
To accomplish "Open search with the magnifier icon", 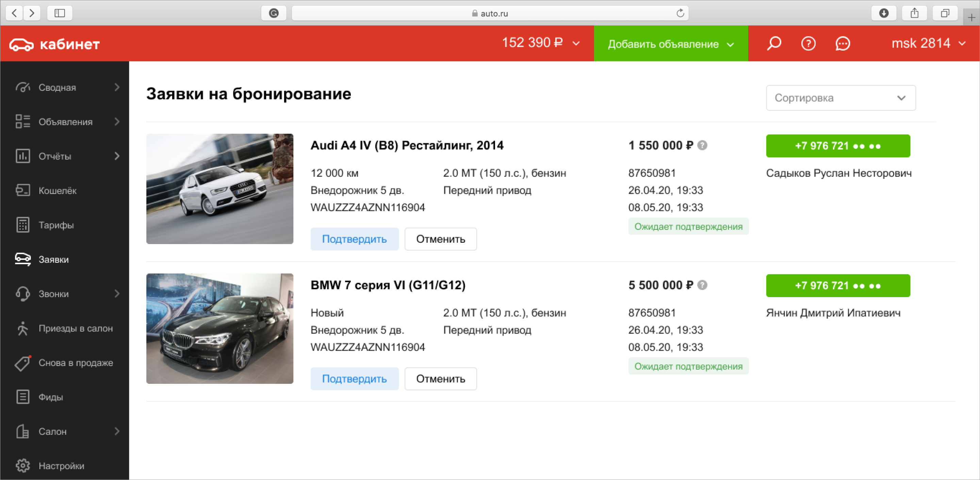I will click(x=774, y=43).
